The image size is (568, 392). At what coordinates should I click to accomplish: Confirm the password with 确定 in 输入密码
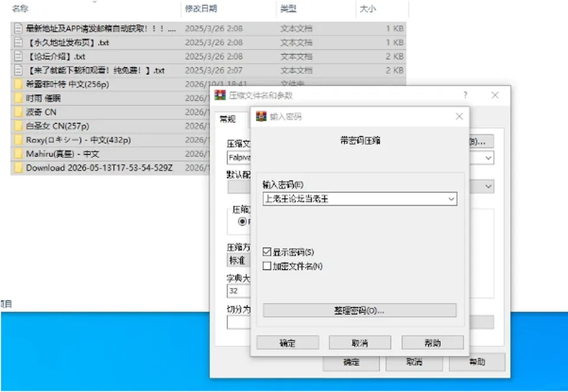pos(288,343)
